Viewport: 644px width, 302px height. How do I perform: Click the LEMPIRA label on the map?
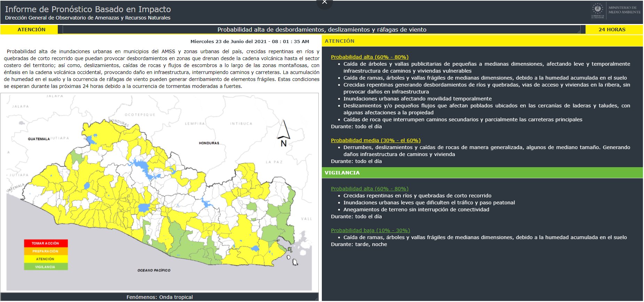195,124
